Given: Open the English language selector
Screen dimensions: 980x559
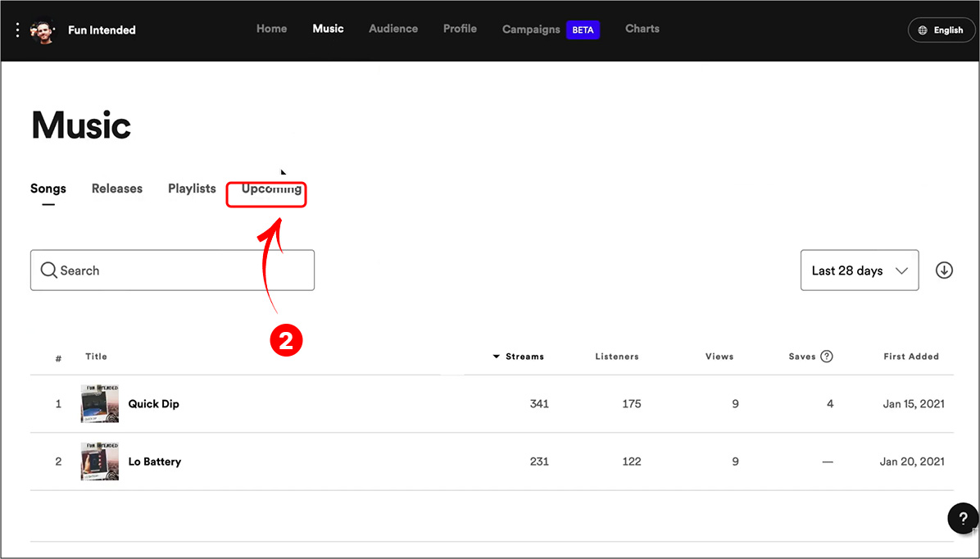Looking at the screenshot, I should tap(941, 30).
